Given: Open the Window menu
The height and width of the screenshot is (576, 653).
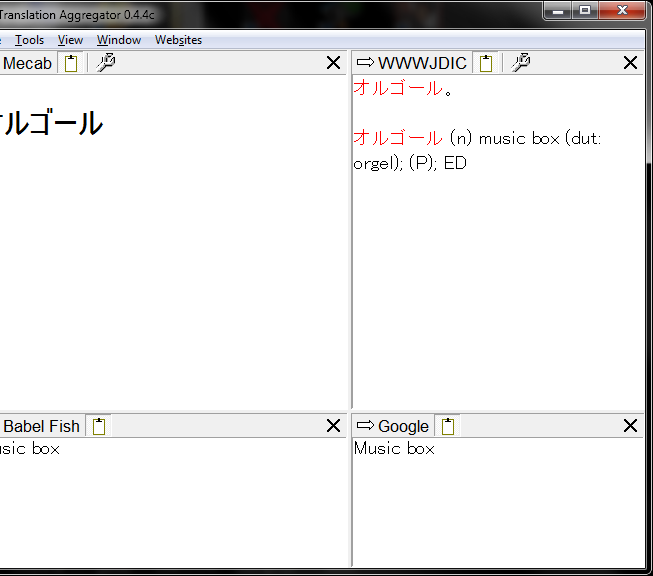Looking at the screenshot, I should coord(119,40).
